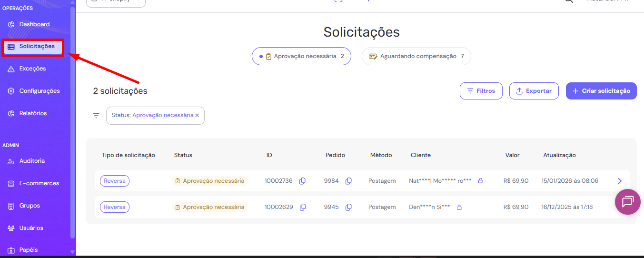This screenshot has width=644, height=258.
Task: Select the Aprovação necessária tab
Action: [x=301, y=56]
